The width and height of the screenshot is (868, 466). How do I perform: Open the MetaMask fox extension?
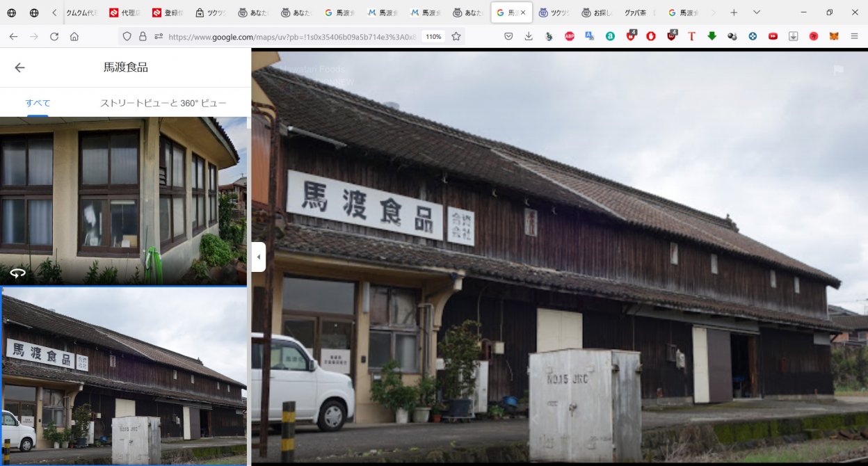833,36
